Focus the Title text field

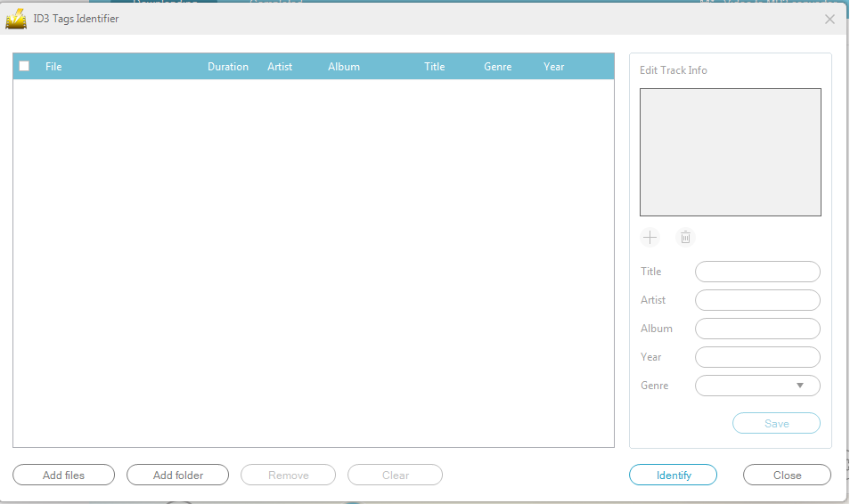pyautogui.click(x=757, y=272)
